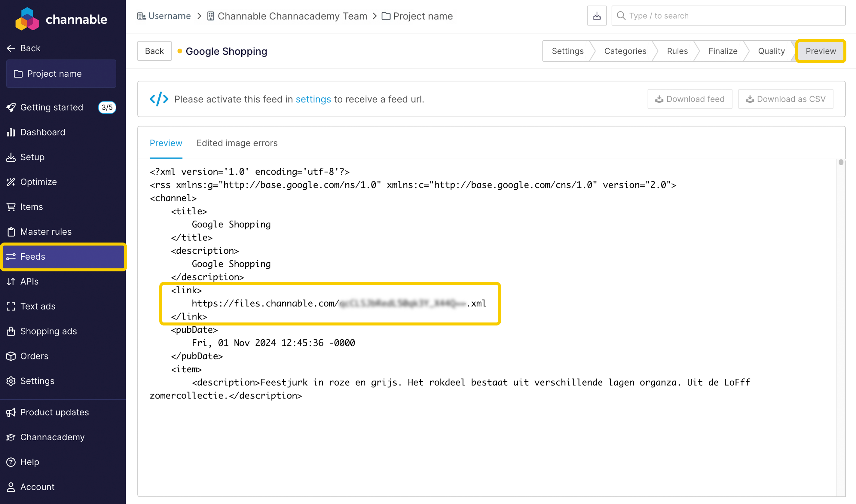Click the files.channable.com feed link text
Image resolution: width=856 pixels, height=504 pixels.
(339, 303)
